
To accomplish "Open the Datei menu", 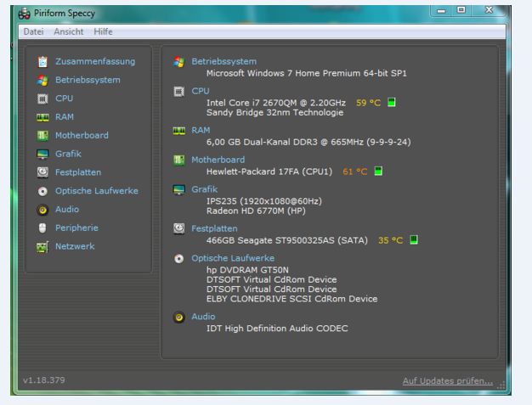I will click(34, 31).
